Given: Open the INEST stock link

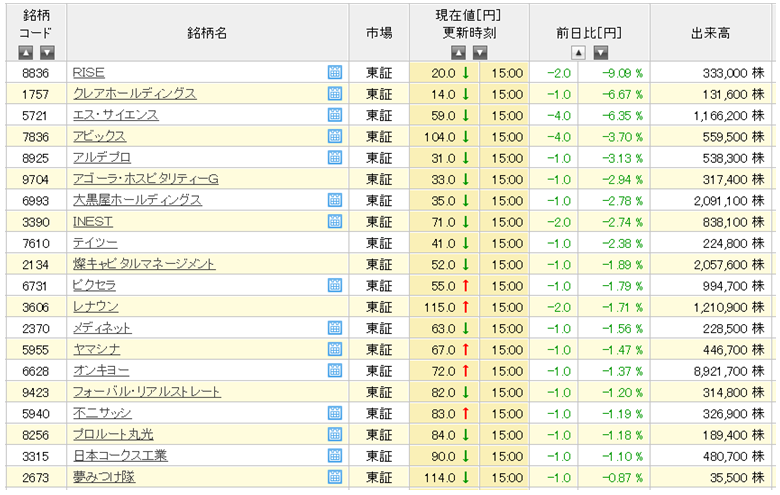Looking at the screenshot, I should click(93, 221).
